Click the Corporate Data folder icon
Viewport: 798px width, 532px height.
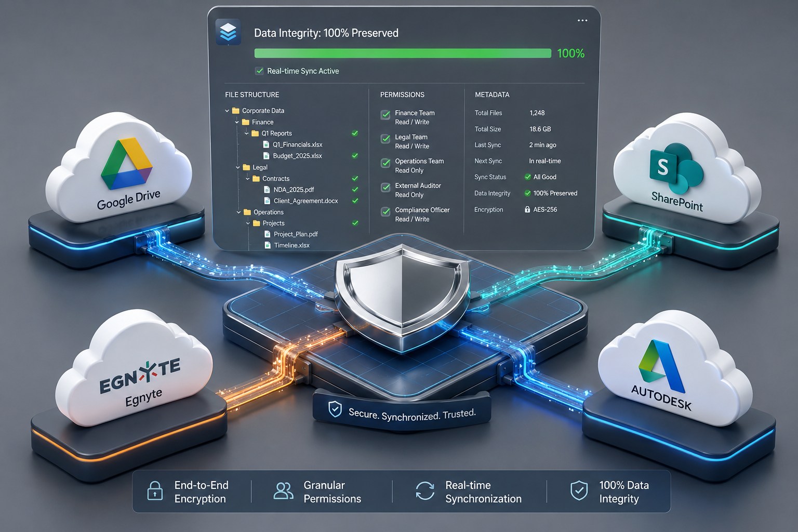pos(235,111)
